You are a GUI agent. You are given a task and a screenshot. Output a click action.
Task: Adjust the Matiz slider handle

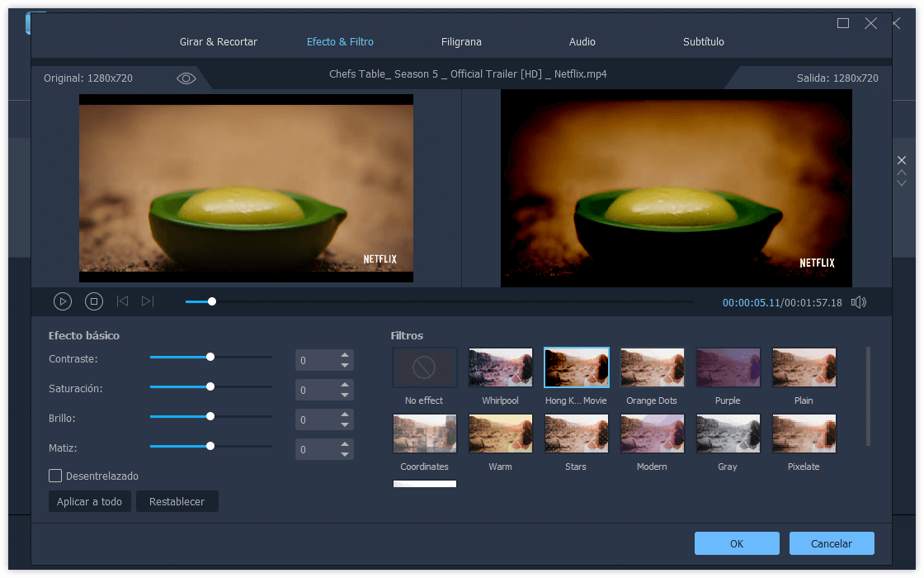tap(210, 446)
